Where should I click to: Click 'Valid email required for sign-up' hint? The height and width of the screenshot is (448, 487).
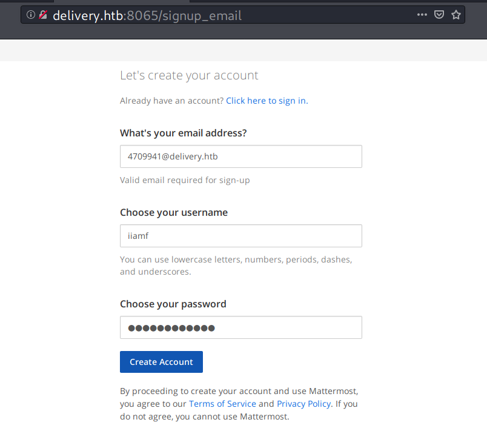click(185, 180)
